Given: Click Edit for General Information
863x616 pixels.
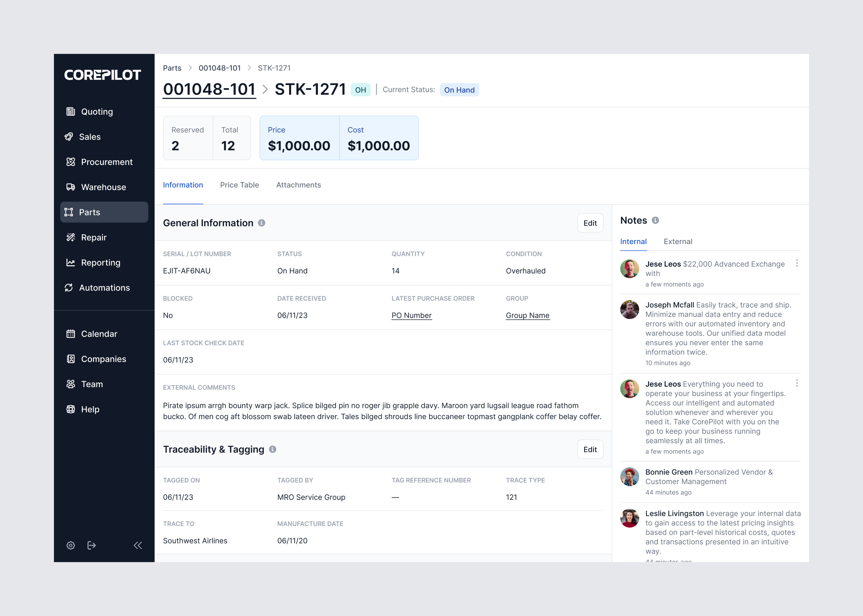Looking at the screenshot, I should [590, 223].
